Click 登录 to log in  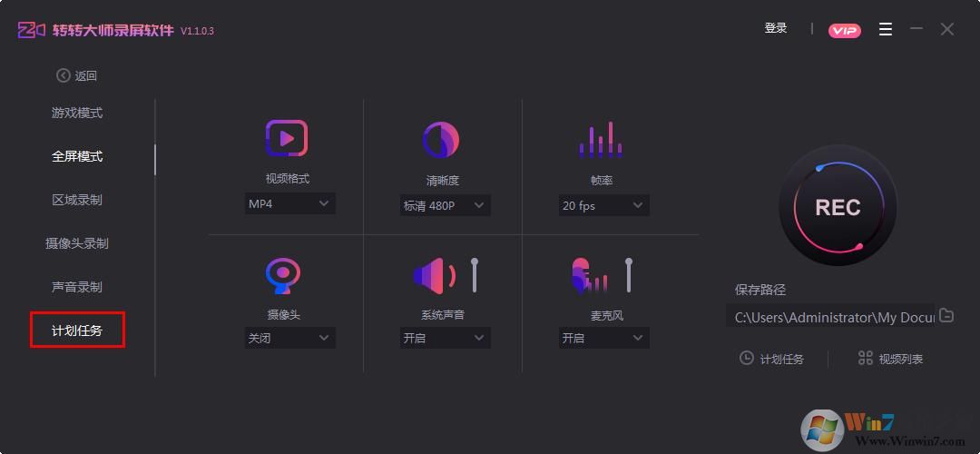(x=776, y=29)
